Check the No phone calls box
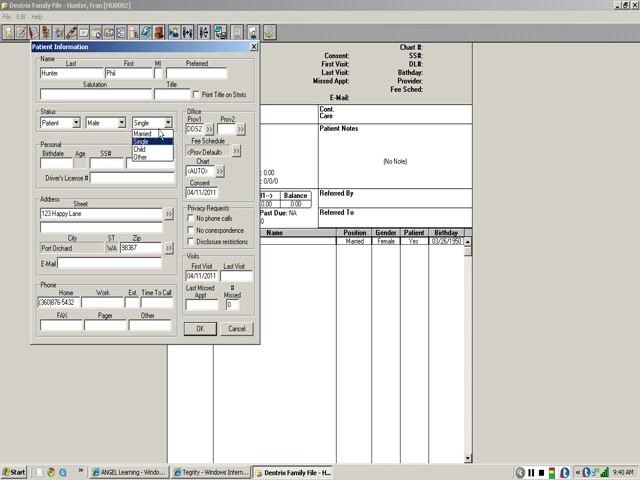This screenshot has width=640, height=480. [190, 218]
